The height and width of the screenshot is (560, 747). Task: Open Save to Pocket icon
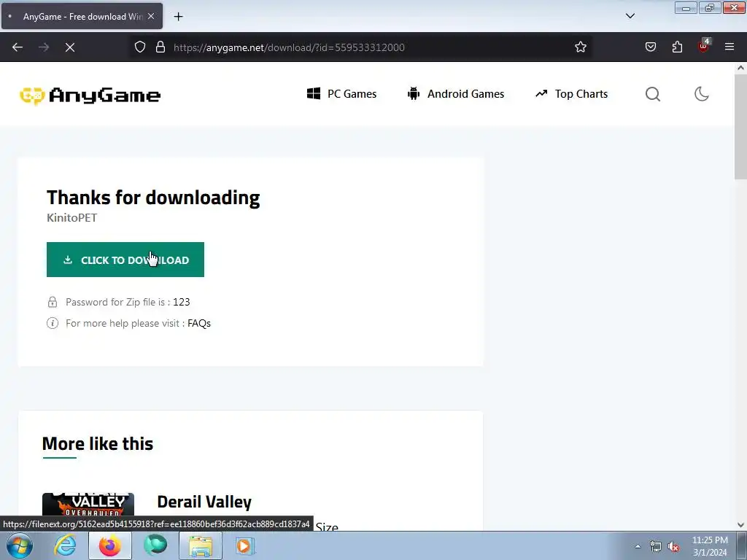click(x=650, y=47)
